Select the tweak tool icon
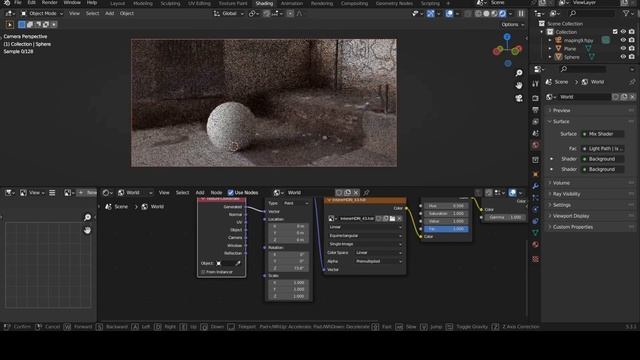This screenshot has width=640, height=360. pos(10,24)
